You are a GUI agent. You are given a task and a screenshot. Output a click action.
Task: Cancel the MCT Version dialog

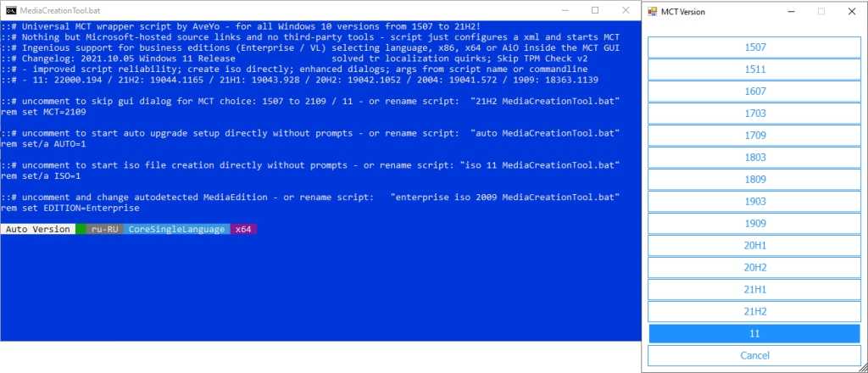(755, 355)
